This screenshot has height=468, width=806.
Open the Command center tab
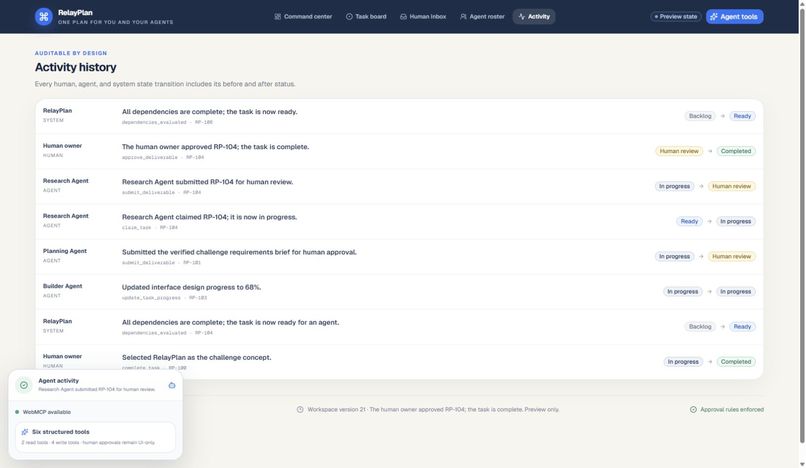(x=303, y=16)
